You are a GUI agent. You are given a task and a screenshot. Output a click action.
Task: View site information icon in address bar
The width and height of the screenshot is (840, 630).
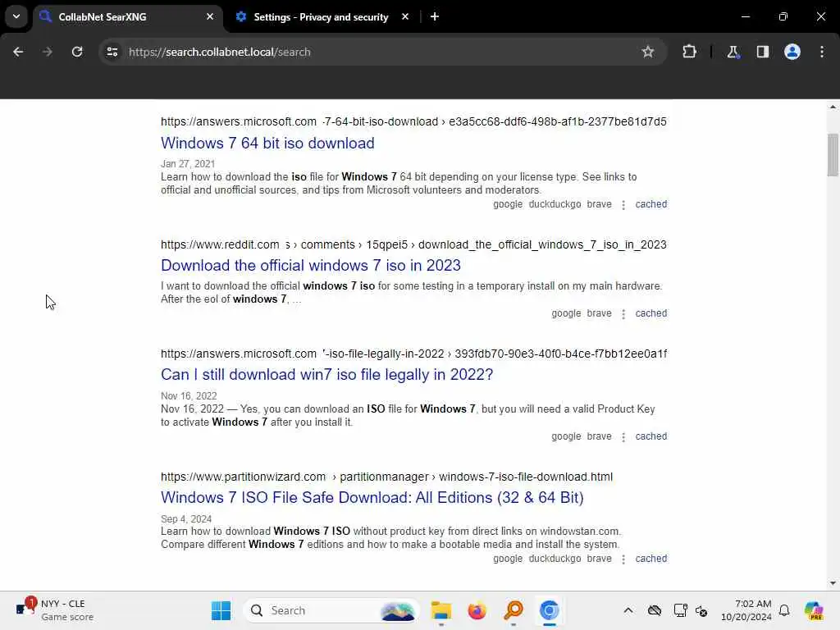coord(112,52)
